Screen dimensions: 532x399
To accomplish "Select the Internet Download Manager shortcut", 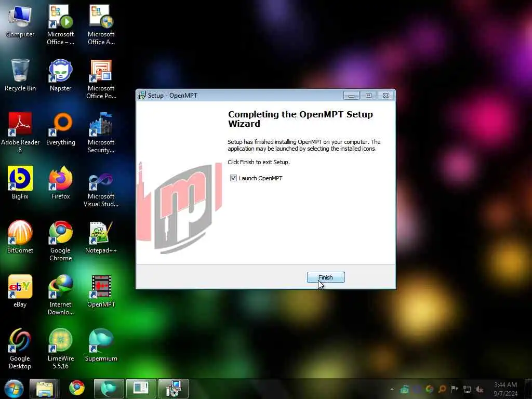I will click(x=60, y=295).
